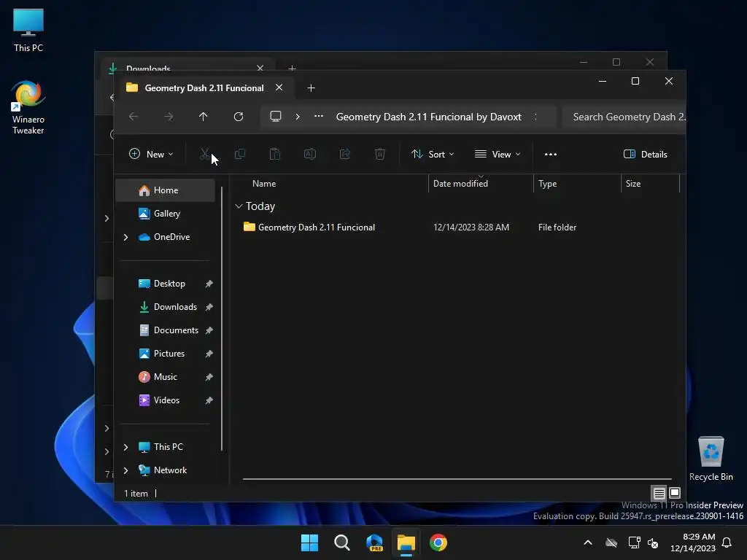Refresh the current folder view
Screen dimensions: 747x560
point(239,117)
